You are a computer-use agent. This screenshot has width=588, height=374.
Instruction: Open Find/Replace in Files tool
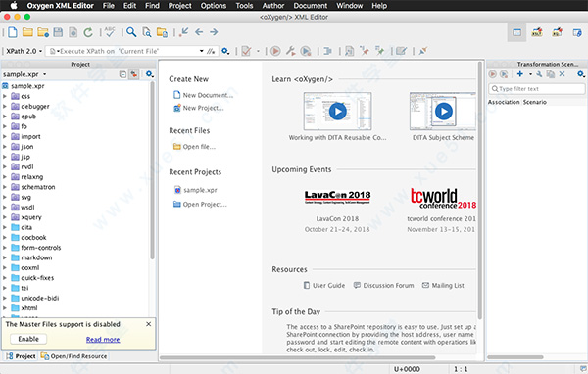click(147, 32)
